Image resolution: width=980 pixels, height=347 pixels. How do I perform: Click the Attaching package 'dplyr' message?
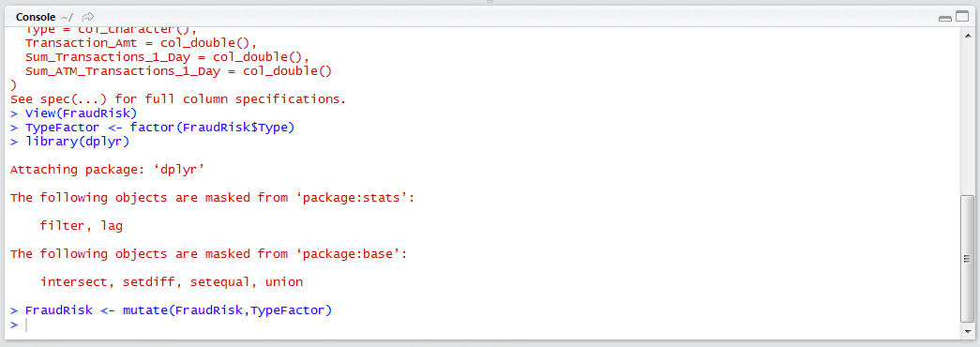[108, 170]
